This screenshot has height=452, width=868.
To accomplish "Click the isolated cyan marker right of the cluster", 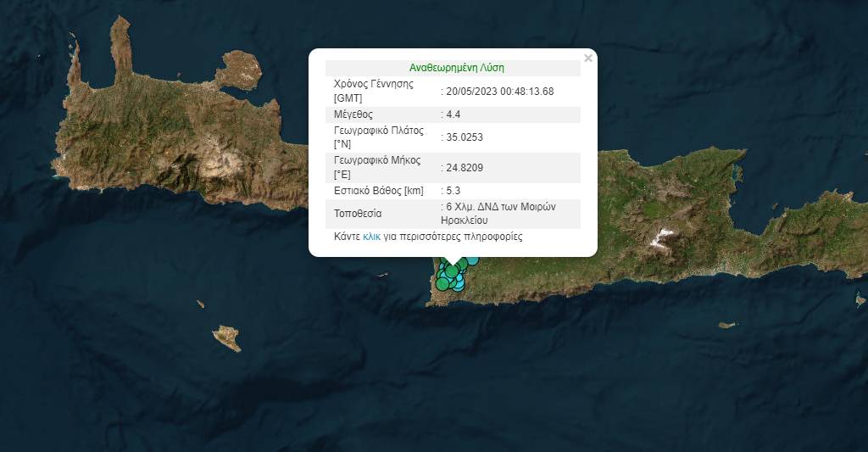I will 473,260.
